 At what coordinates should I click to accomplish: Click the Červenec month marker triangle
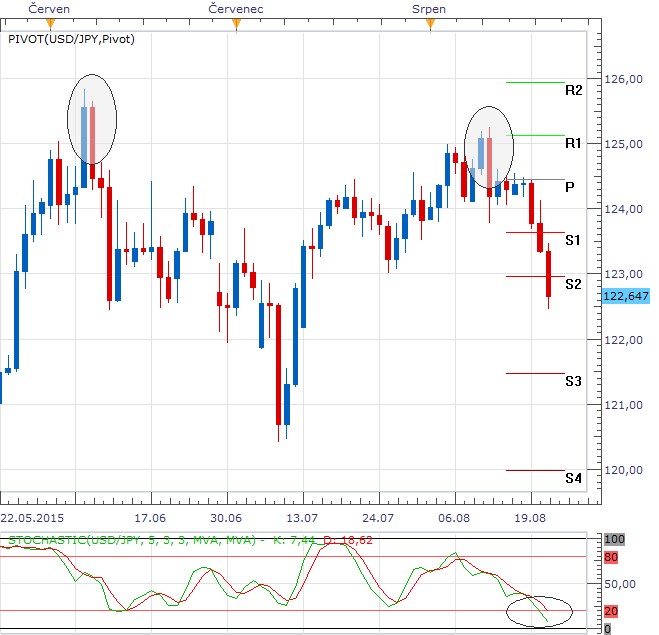pos(237,24)
